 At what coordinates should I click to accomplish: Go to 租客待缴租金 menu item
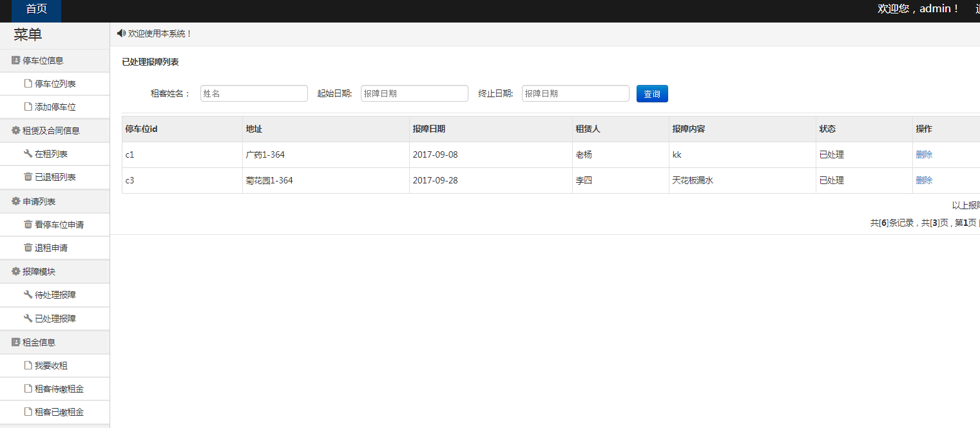point(55,389)
